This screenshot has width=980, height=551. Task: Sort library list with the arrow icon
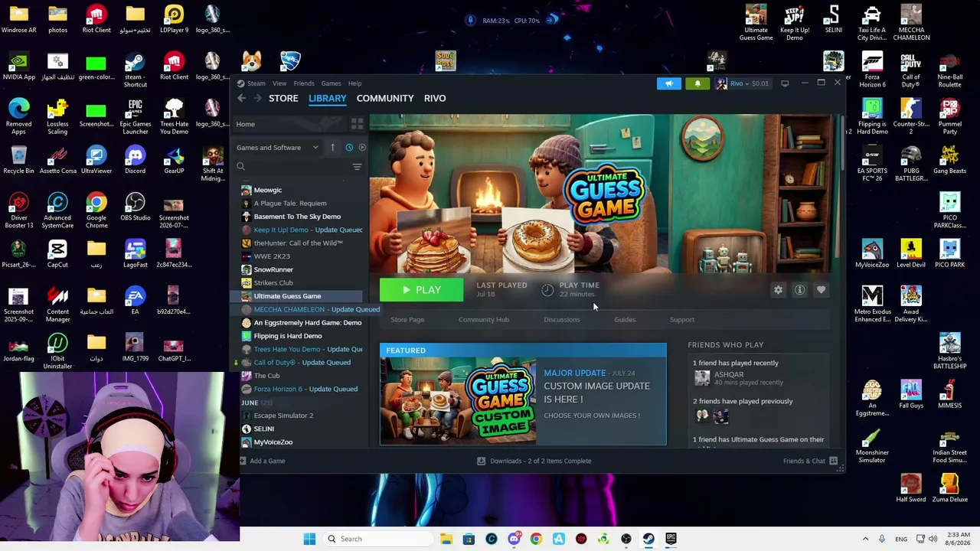332,147
